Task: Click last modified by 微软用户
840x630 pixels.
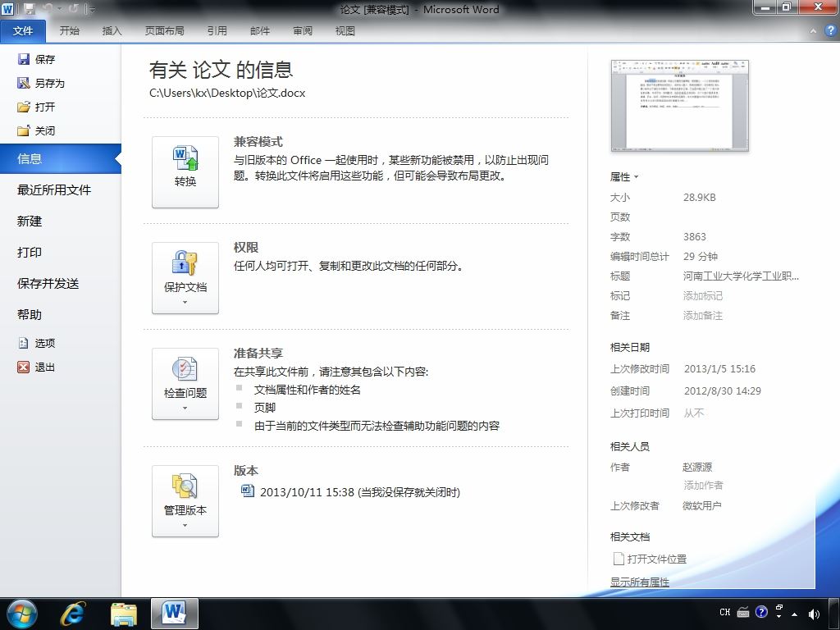Action: pyautogui.click(x=702, y=505)
